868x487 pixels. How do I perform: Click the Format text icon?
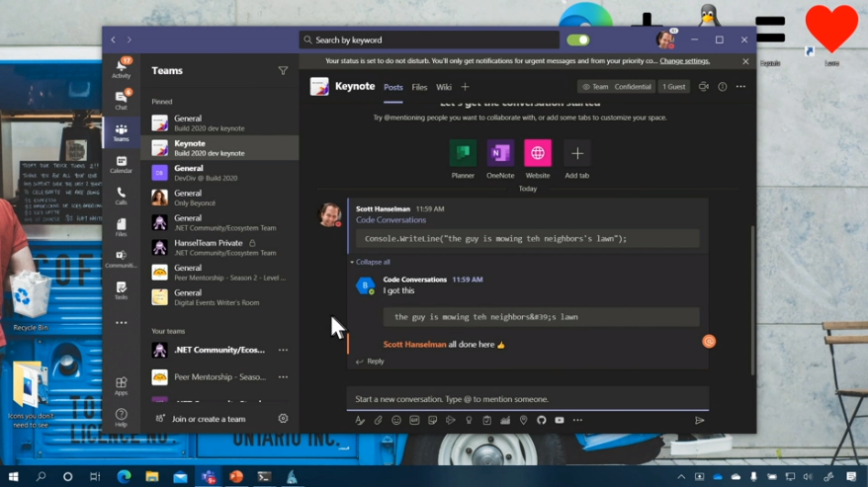click(360, 420)
